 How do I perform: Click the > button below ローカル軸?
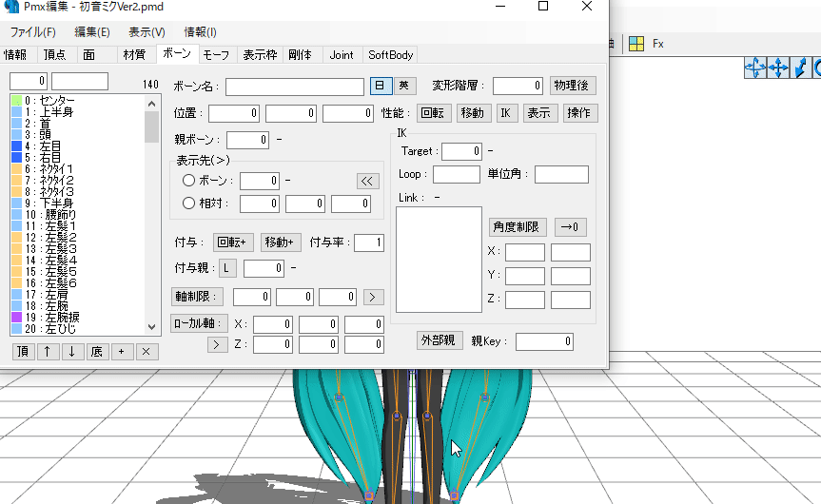pos(217,344)
